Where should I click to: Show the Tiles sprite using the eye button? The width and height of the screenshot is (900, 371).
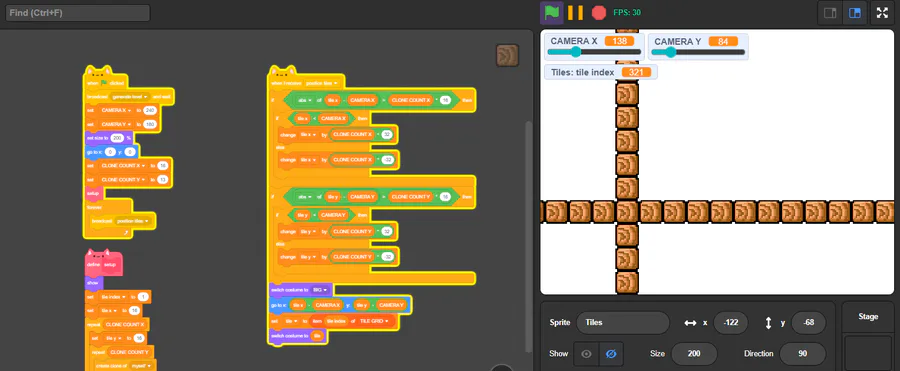(586, 354)
